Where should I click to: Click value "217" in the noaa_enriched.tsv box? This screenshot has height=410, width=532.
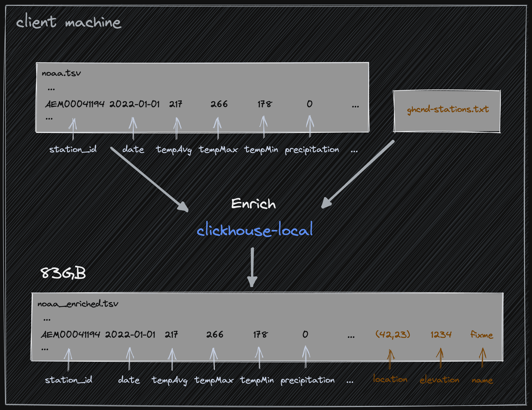(x=171, y=335)
